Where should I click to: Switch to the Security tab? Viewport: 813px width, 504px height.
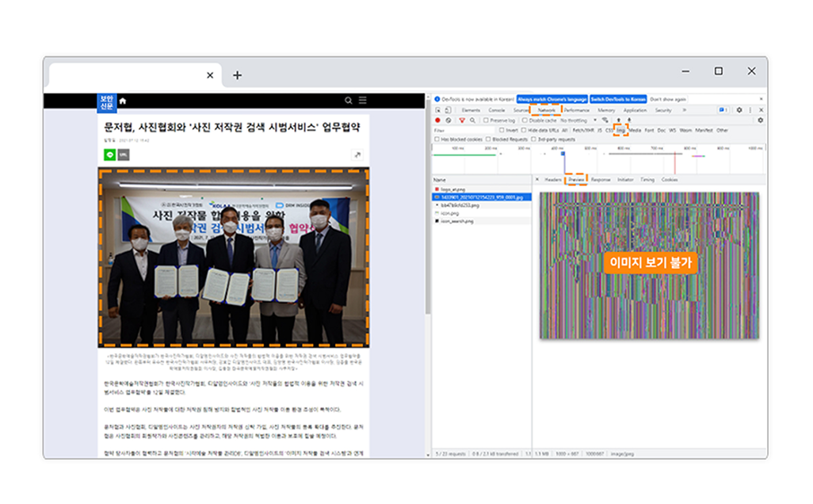click(x=663, y=110)
